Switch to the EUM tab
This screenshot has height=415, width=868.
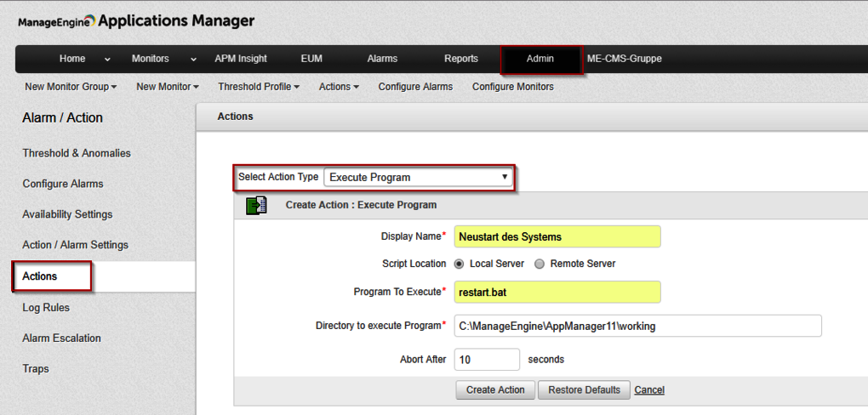click(x=311, y=59)
